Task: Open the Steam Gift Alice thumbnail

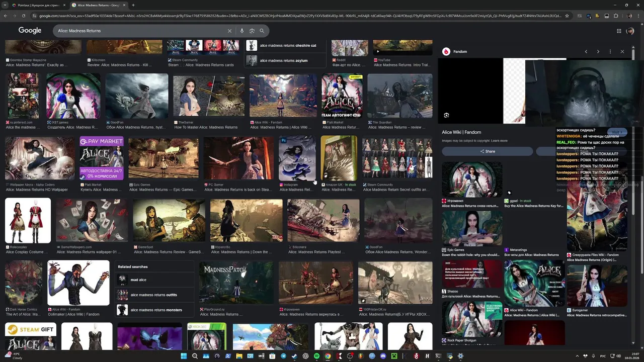Action: [x=30, y=337]
